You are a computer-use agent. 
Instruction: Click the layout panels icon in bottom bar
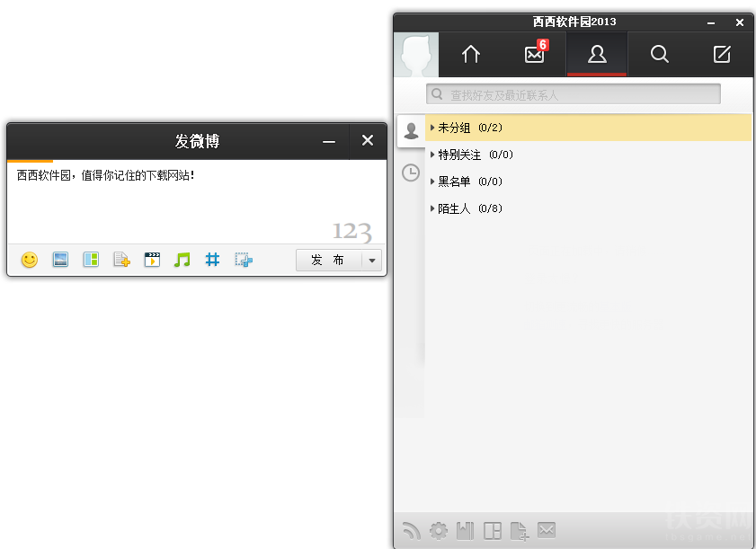pos(493,531)
